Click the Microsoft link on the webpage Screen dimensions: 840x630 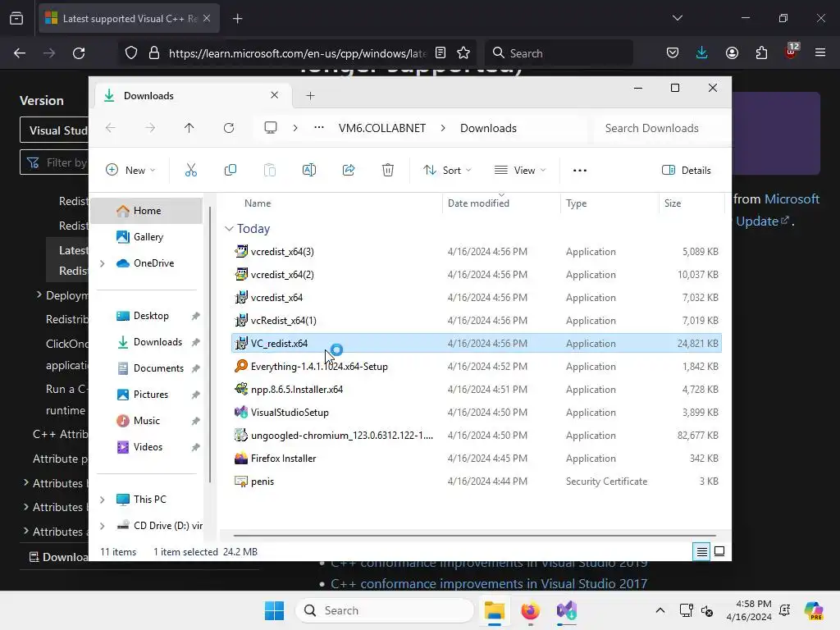click(x=792, y=199)
